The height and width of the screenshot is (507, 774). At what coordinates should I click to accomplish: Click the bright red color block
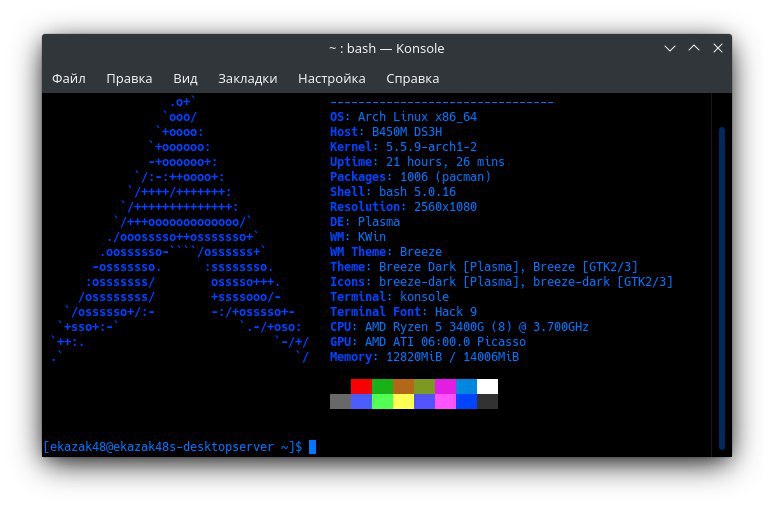click(x=361, y=387)
